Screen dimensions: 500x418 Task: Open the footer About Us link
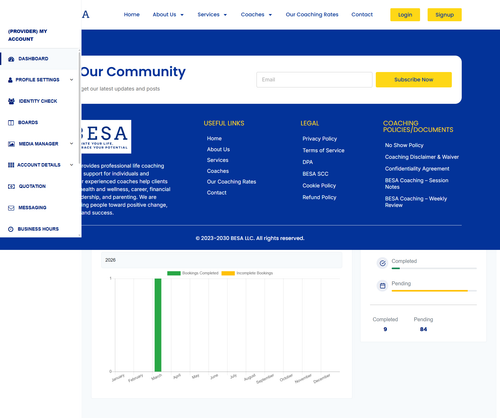pyautogui.click(x=218, y=149)
